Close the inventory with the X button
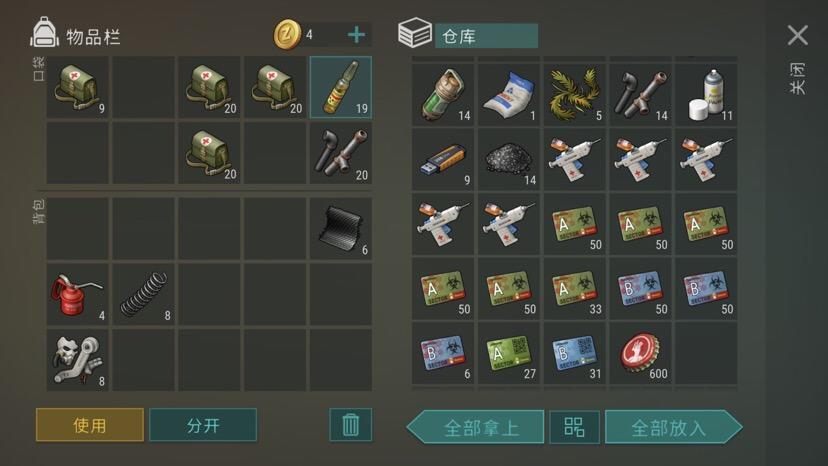 (797, 35)
